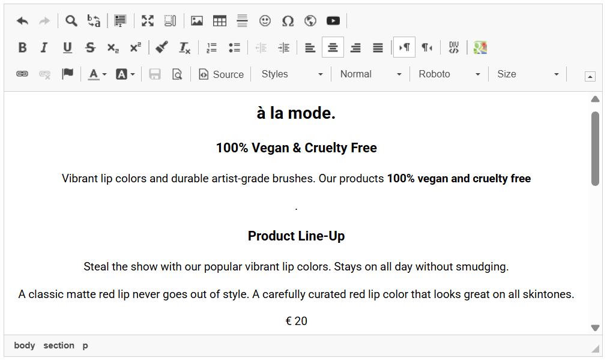The height and width of the screenshot is (364, 607).
Task: Toggle italic text style
Action: coord(44,47)
